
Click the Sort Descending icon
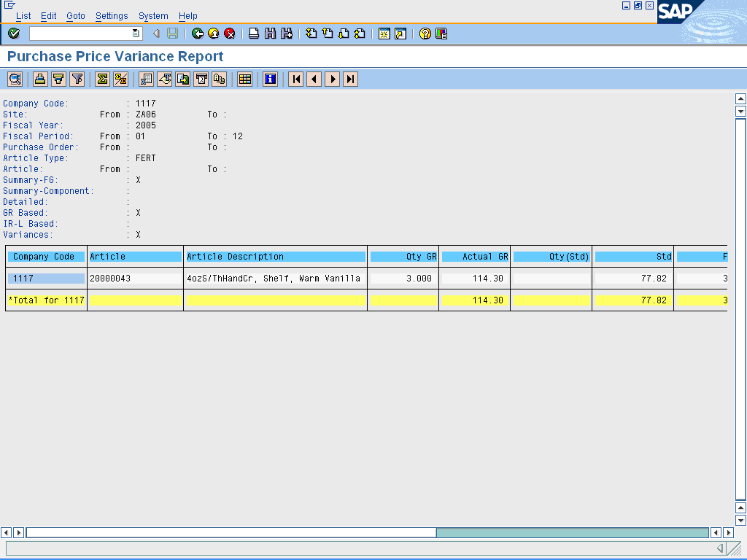click(58, 79)
